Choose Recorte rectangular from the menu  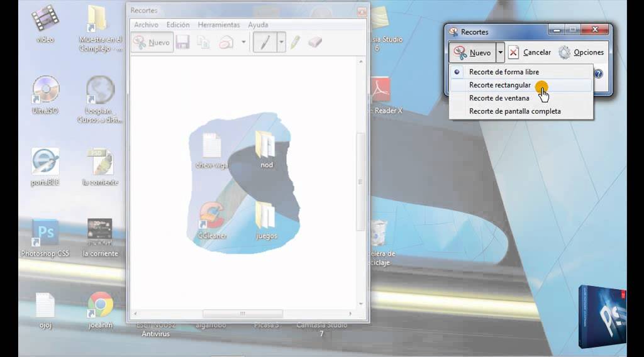(x=521, y=85)
